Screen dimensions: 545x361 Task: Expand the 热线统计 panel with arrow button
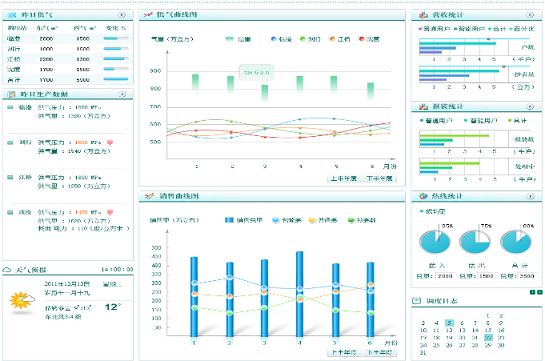tap(530, 196)
